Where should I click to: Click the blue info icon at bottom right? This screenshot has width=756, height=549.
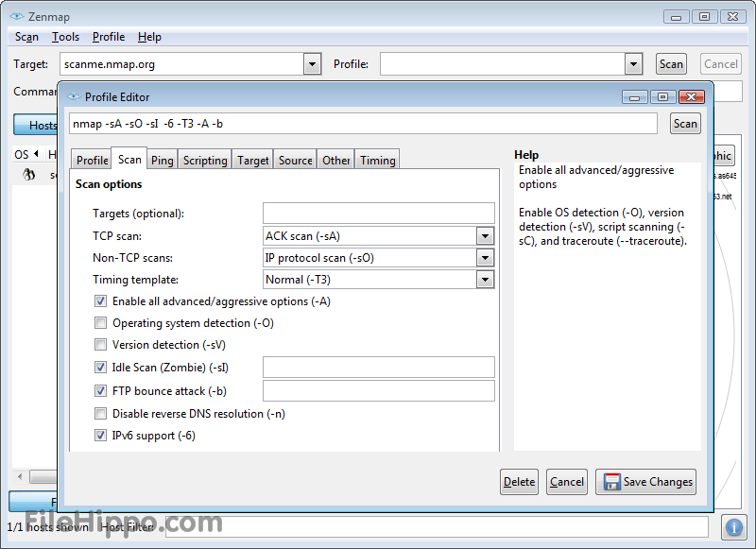click(733, 526)
